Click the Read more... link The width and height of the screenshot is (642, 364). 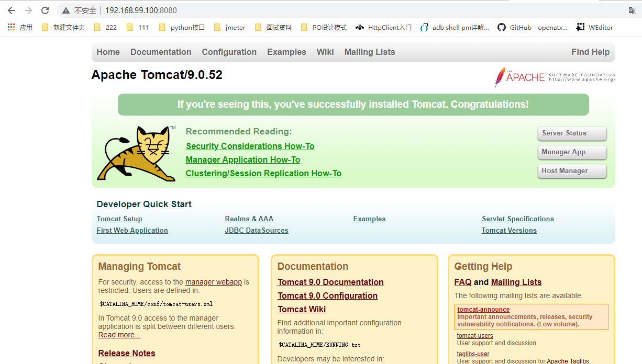click(119, 335)
